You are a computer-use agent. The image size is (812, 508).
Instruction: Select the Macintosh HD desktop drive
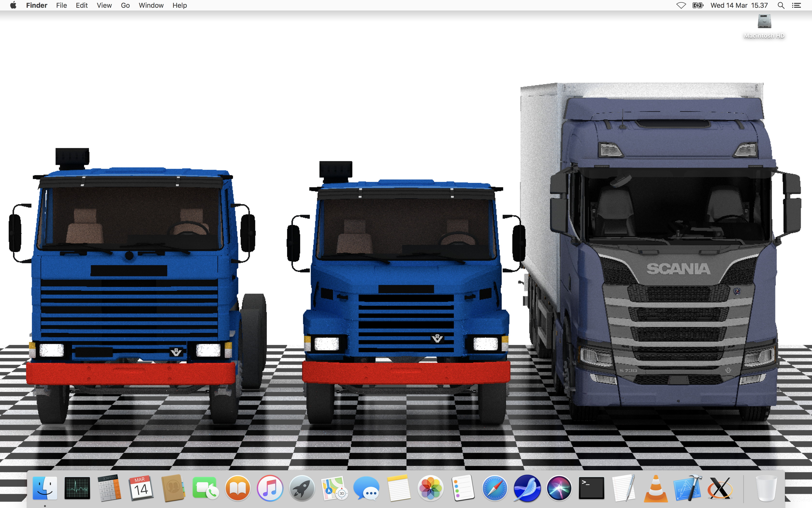[764, 26]
